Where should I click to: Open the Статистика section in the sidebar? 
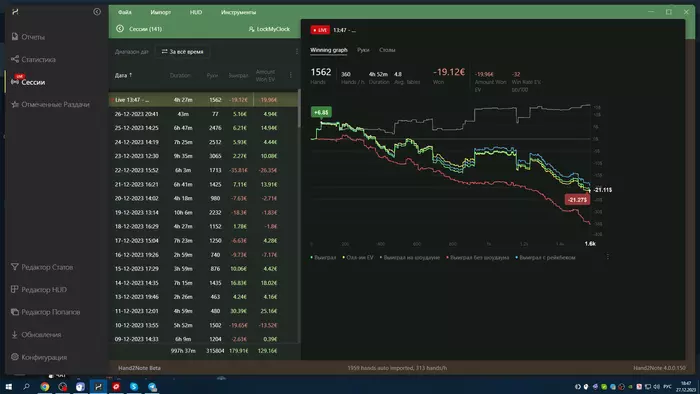click(34, 59)
